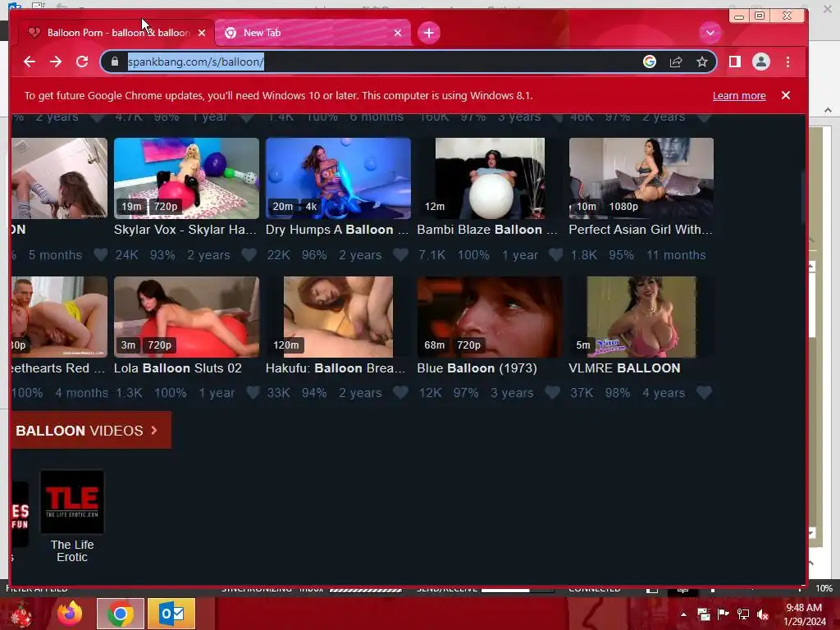Screen dimensions: 840x630
Task: Toggle favorite heart for Bambi Blaze Balloon
Action: 555,254
